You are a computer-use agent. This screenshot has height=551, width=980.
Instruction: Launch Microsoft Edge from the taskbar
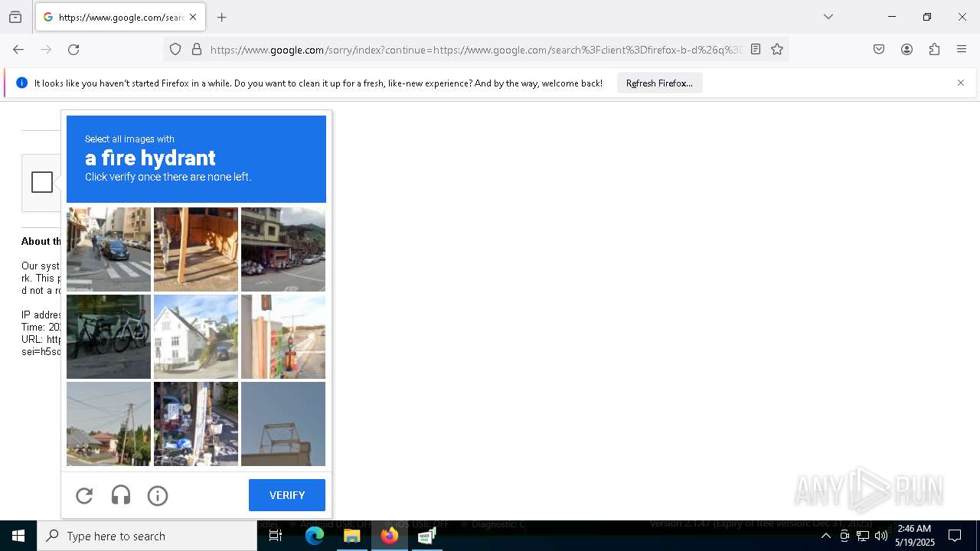coord(315,536)
